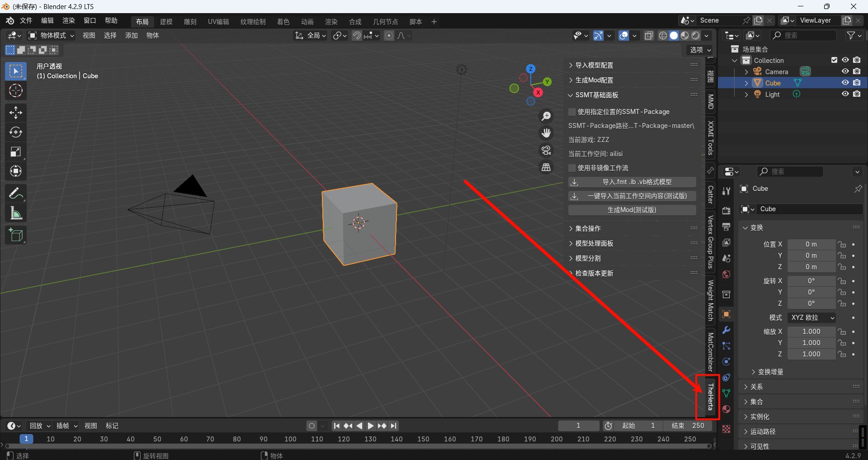This screenshot has width=868, height=460.
Task: Open XYZ 欧拉 rotation mode dropdown
Action: 811,318
